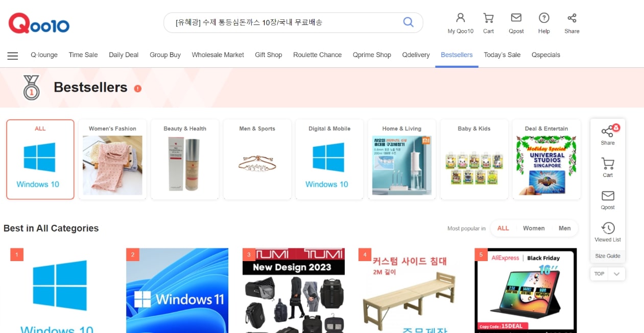Open rank 2 Windows 11 product

[x=177, y=291]
